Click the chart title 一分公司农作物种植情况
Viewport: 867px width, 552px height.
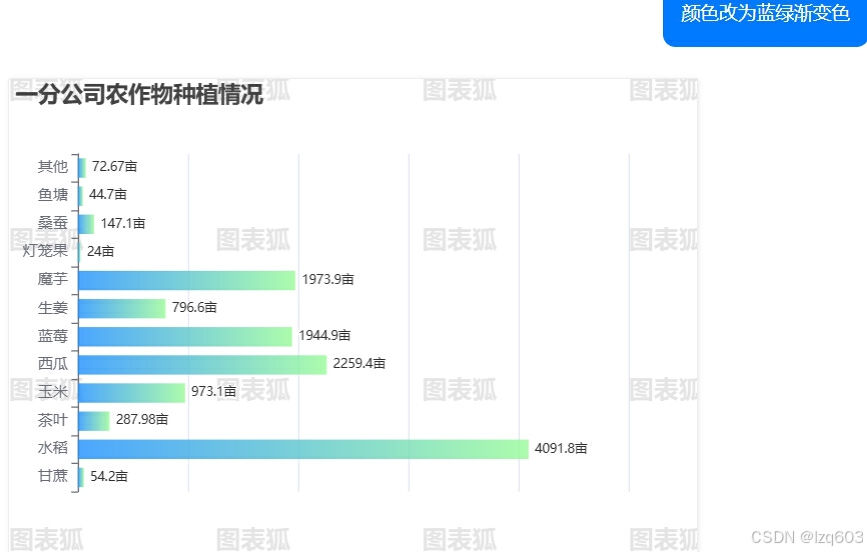click(x=139, y=94)
